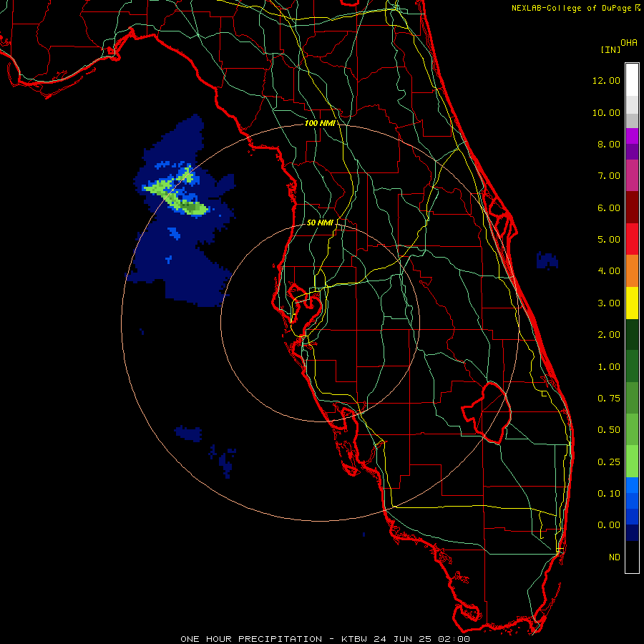
Task: Select the white legend swatch beside 12.00
Action: (x=632, y=80)
